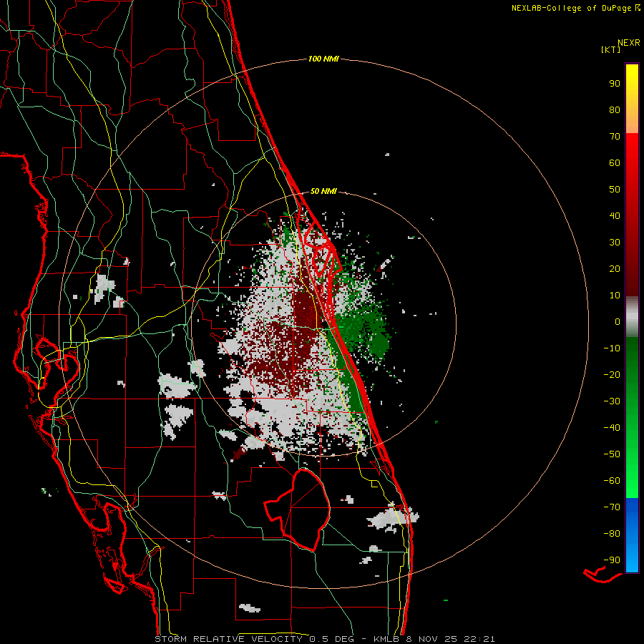
Task: Click the 40 knot scale label
Action: point(615,215)
